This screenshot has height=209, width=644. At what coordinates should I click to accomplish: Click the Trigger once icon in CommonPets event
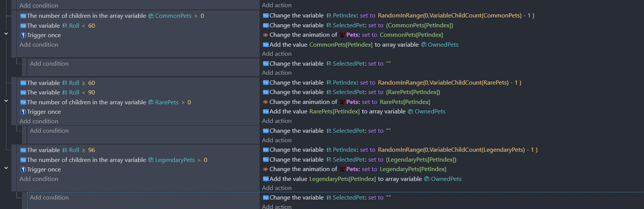coord(23,35)
